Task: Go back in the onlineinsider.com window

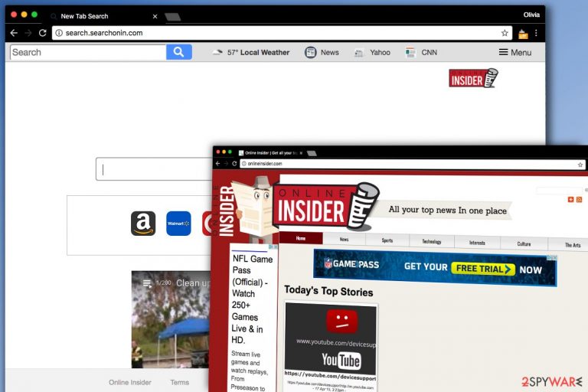Action: pos(218,164)
